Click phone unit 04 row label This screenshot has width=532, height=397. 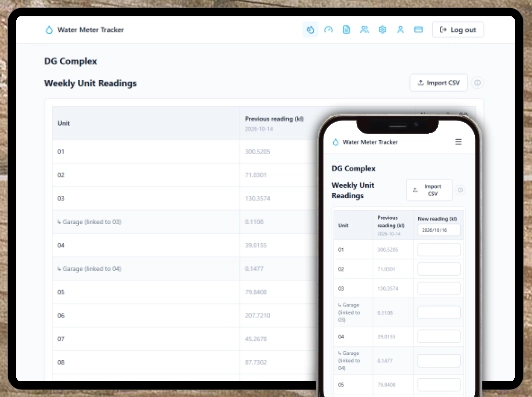[341, 337]
